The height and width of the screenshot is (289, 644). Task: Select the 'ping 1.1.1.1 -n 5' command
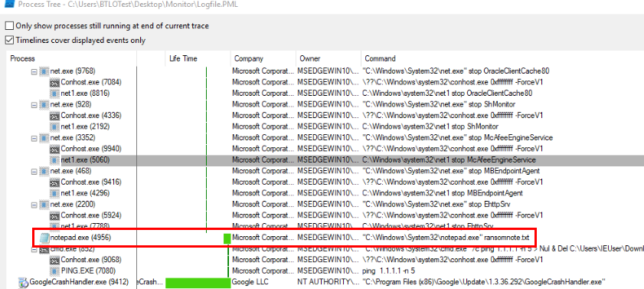[x=389, y=271]
